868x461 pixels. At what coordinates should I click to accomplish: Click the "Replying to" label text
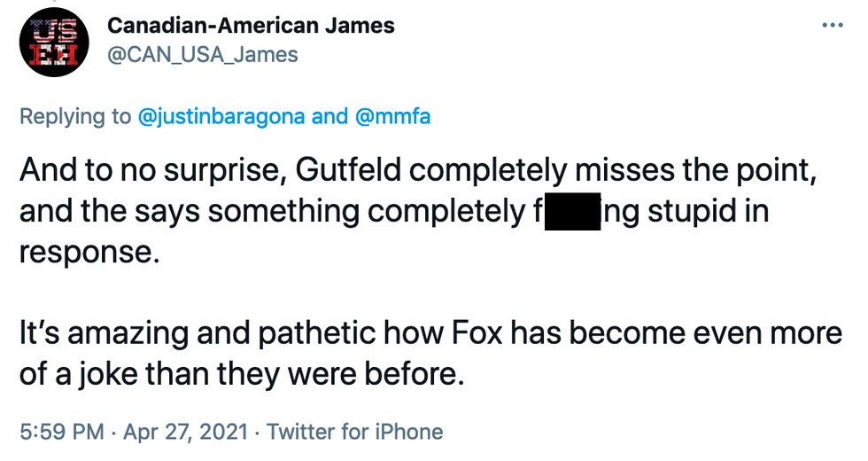75,116
